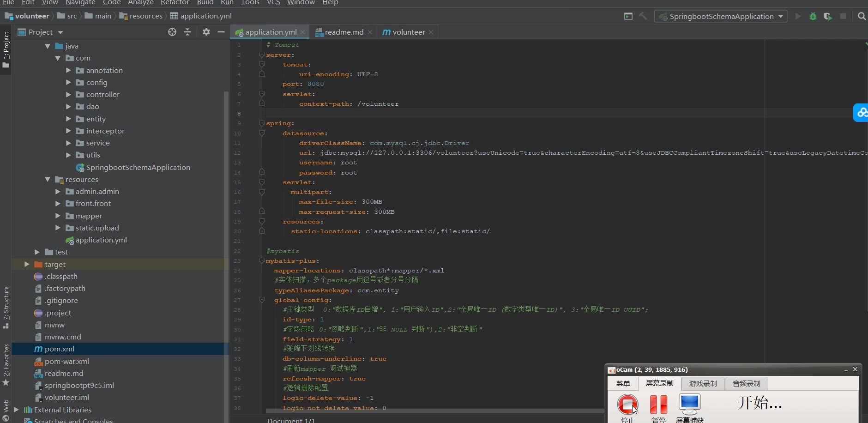Start debug with the bug icon
This screenshot has height=423, width=868.
(813, 16)
